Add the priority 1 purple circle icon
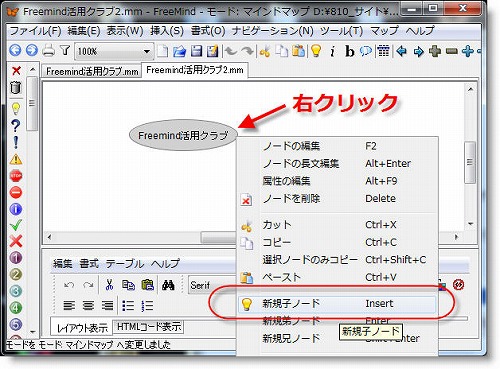The image size is (500, 369). [x=16, y=258]
